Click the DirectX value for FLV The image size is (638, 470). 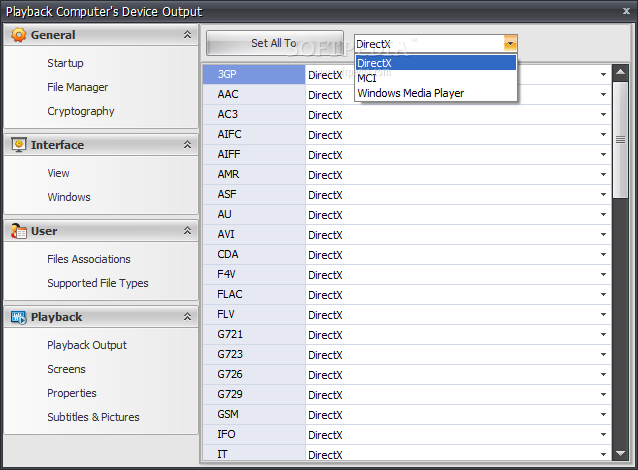pos(325,315)
